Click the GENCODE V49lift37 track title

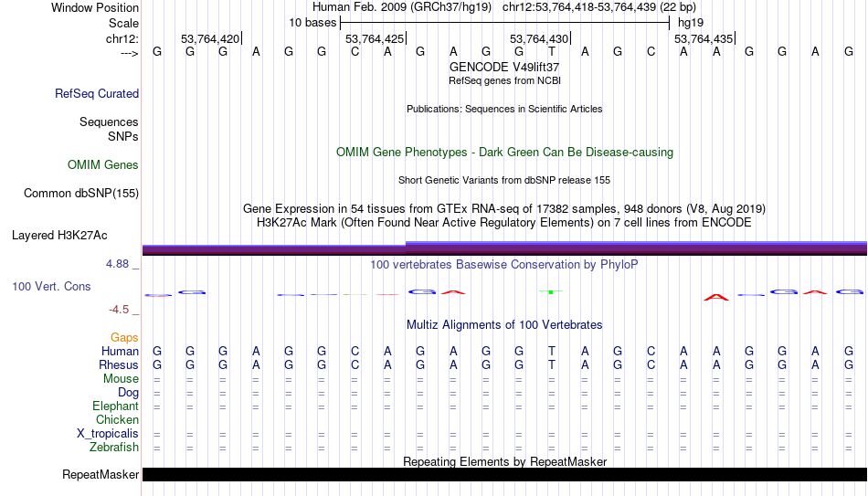coord(504,67)
